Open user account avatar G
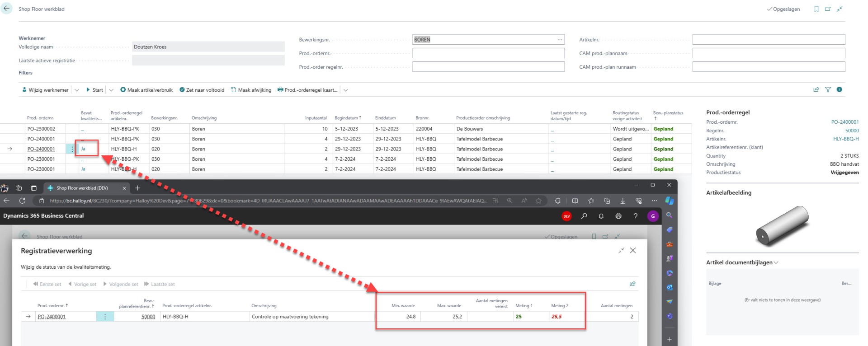Viewport: 868px width, 346px height. click(653, 216)
